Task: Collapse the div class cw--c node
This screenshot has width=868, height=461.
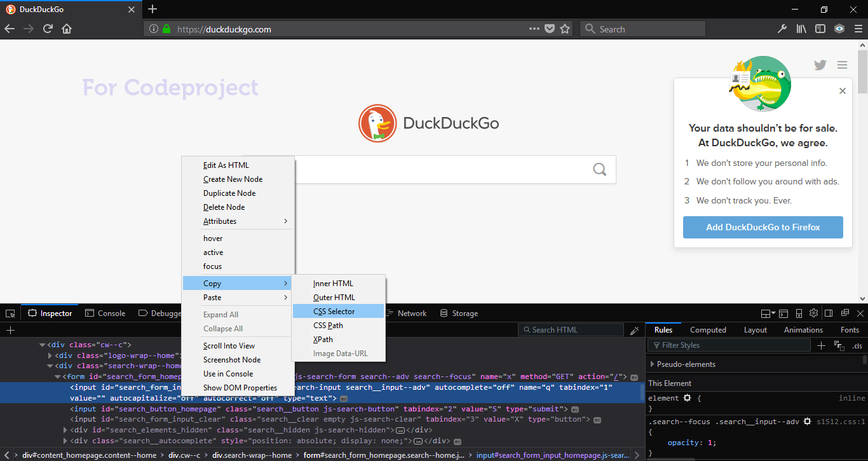Action: [43, 345]
